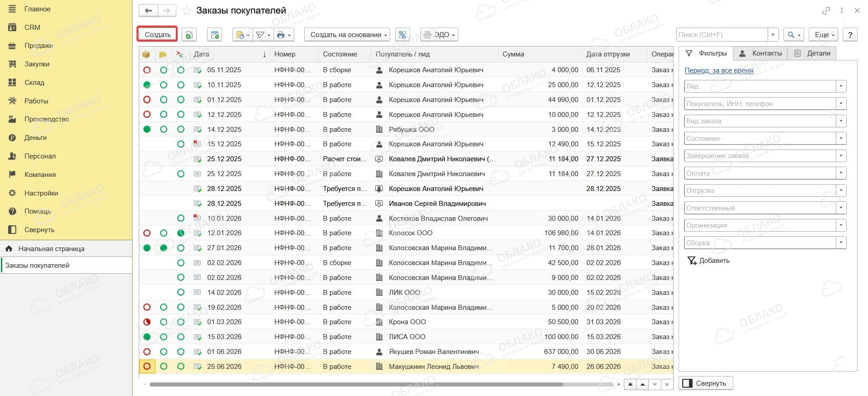
Task: Click the Настройки gear icon in the sidebar
Action: point(12,193)
